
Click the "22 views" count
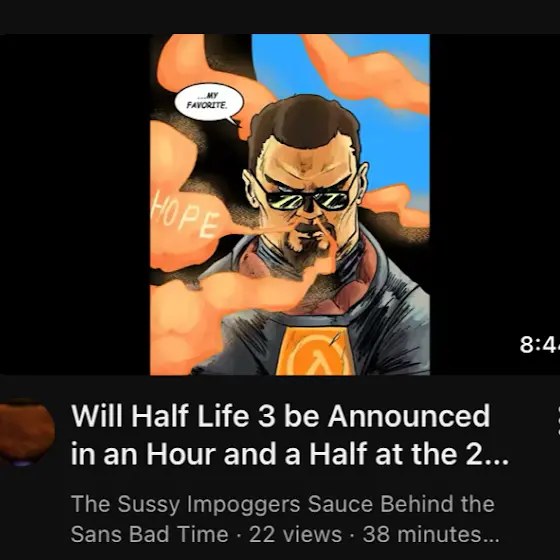[295, 534]
